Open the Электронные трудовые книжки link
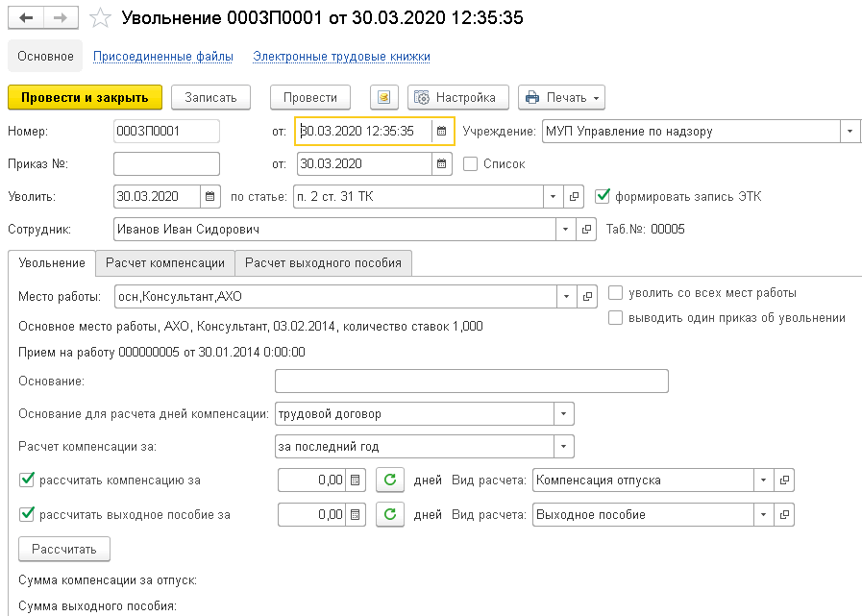 [x=341, y=57]
